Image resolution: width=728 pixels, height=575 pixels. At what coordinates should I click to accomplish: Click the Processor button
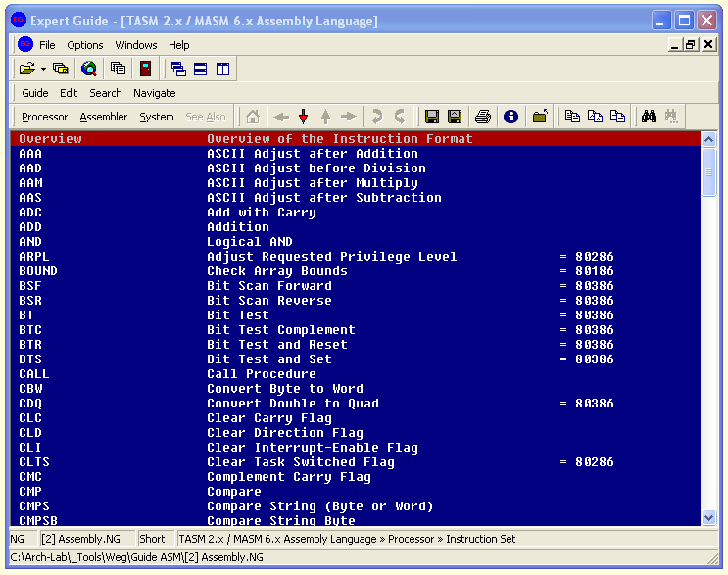click(x=44, y=117)
